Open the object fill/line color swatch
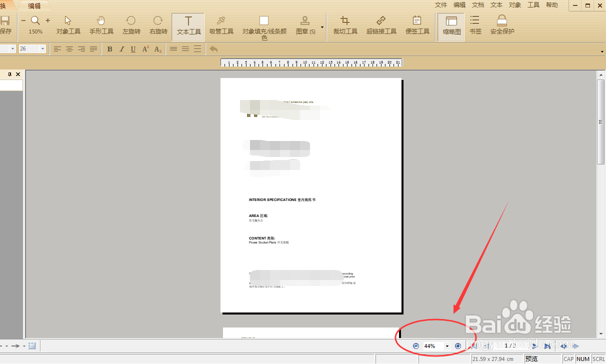Screen dimensions: 606x364 click(264, 20)
